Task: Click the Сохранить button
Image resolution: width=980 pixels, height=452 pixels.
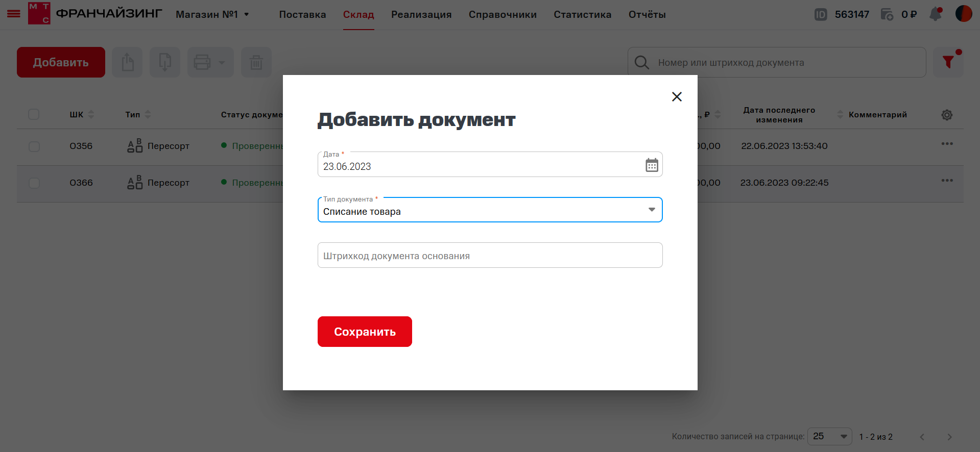Action: pyautogui.click(x=365, y=332)
